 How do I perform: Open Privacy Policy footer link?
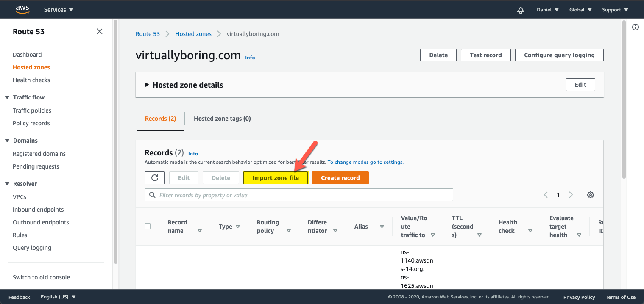pyautogui.click(x=579, y=297)
